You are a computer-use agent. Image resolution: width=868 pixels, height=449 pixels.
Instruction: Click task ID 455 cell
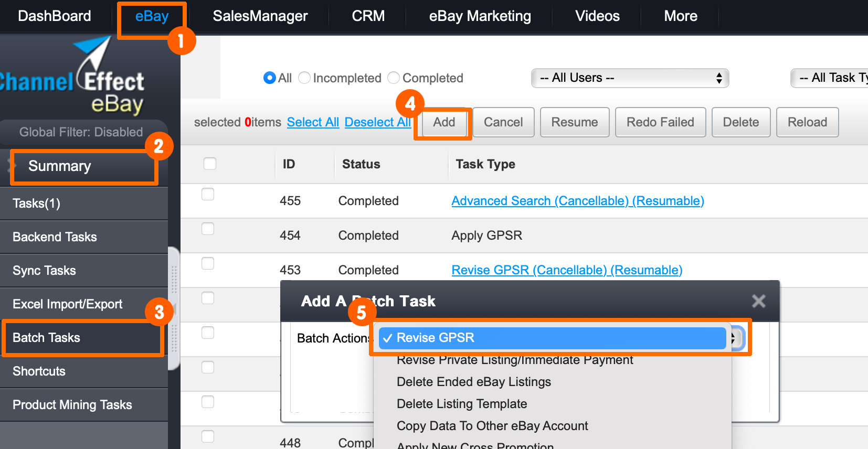pos(290,201)
